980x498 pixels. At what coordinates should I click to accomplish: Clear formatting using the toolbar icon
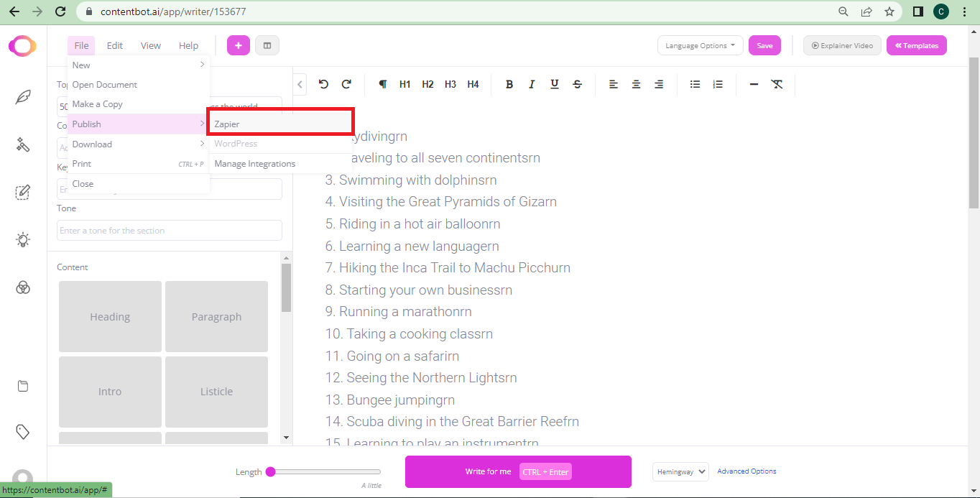777,84
